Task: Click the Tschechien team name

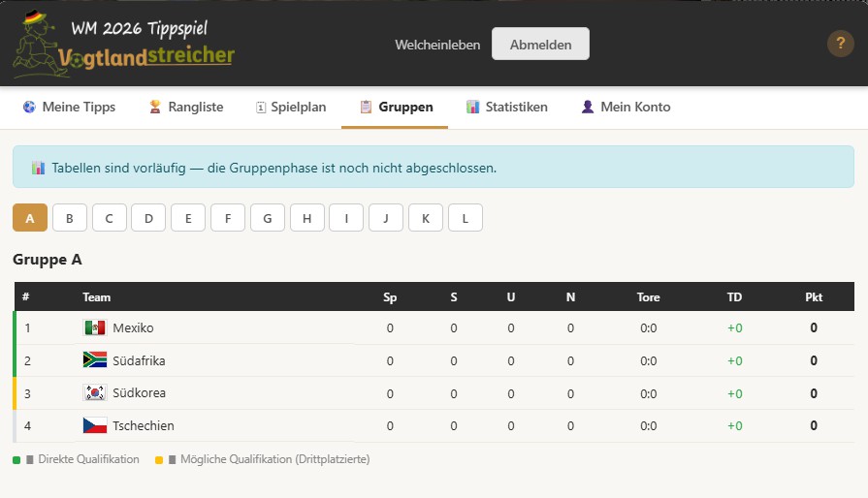Action: click(x=144, y=425)
